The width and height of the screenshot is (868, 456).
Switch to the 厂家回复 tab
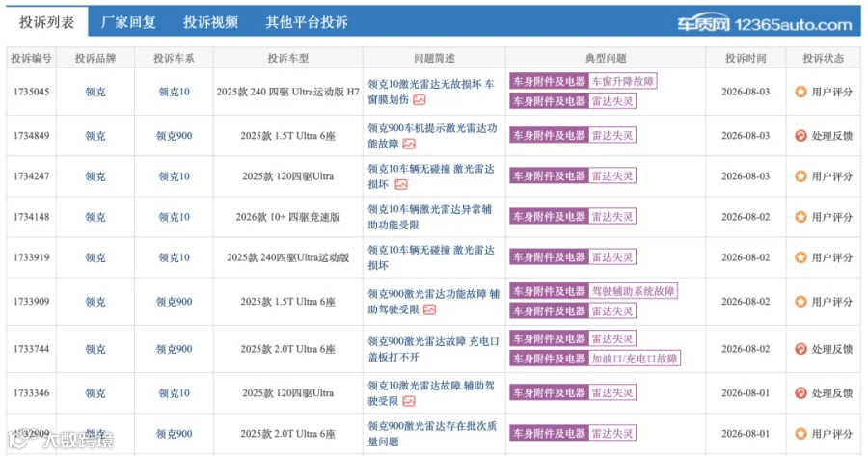point(128,22)
